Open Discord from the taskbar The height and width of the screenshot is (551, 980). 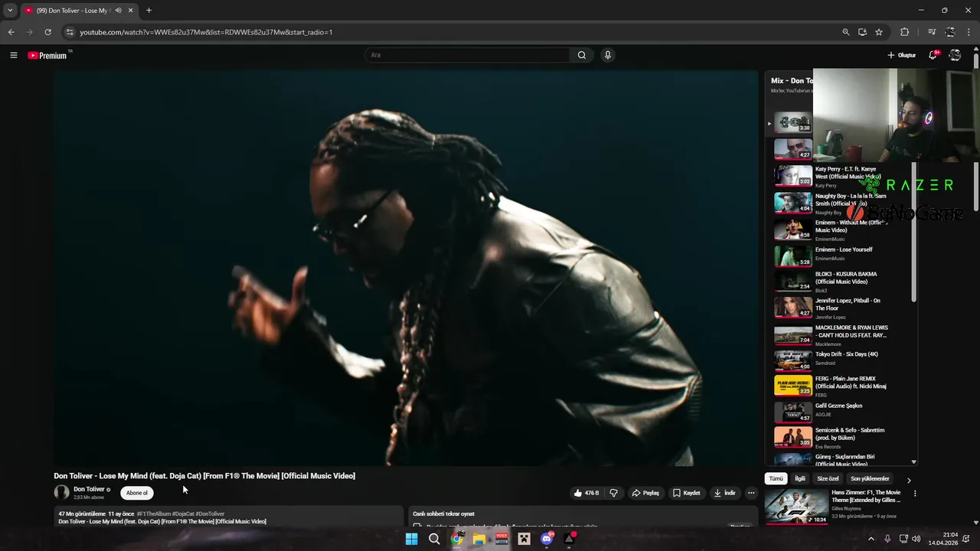tap(547, 539)
